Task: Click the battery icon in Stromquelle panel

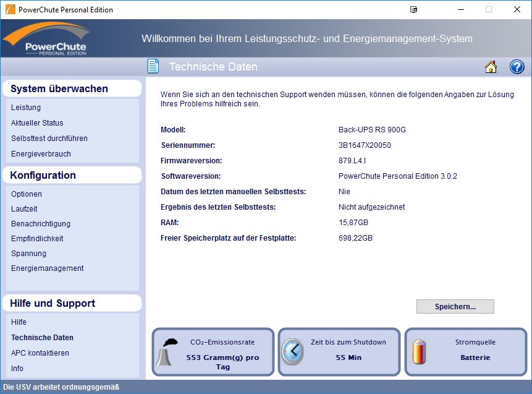Action: 419,352
